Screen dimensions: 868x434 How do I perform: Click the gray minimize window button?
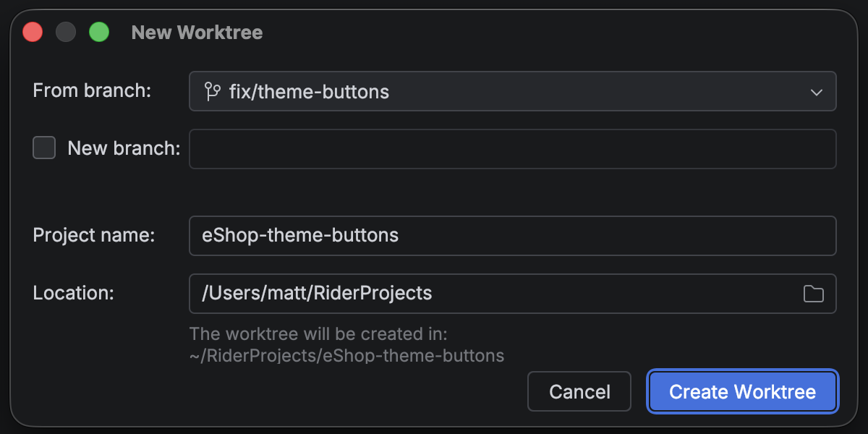pyautogui.click(x=66, y=33)
